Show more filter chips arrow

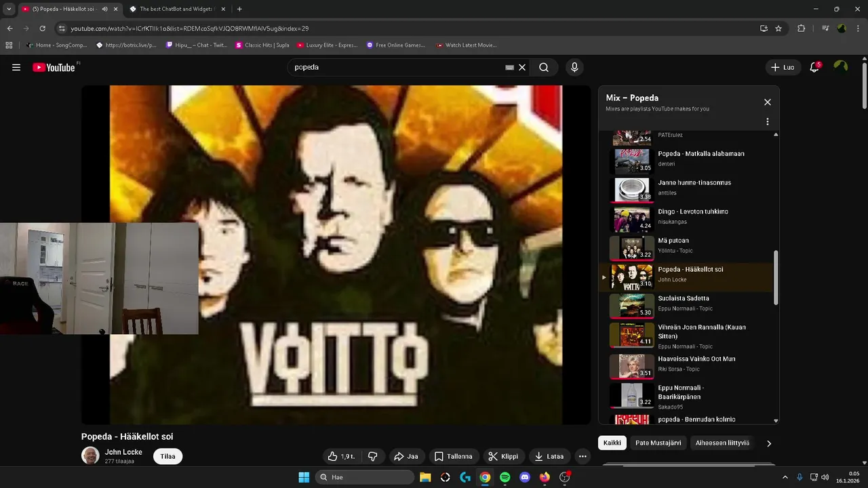(x=769, y=443)
